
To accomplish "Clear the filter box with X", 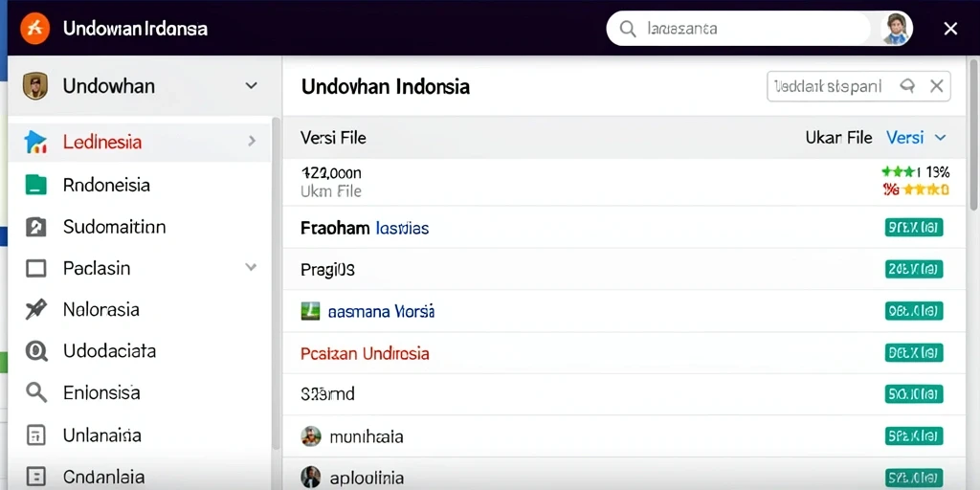I will coord(936,86).
